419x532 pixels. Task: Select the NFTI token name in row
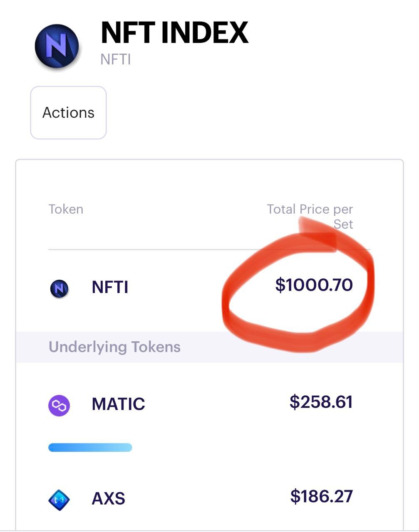pyautogui.click(x=110, y=287)
